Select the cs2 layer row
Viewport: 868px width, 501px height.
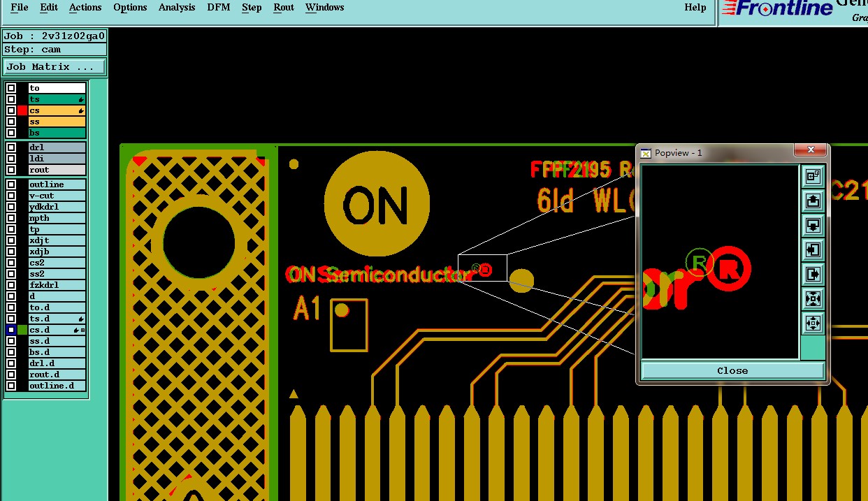pos(57,263)
